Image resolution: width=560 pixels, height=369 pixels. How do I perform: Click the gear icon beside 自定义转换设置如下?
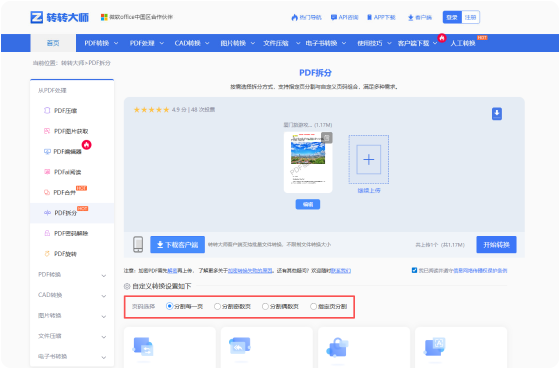point(127,286)
